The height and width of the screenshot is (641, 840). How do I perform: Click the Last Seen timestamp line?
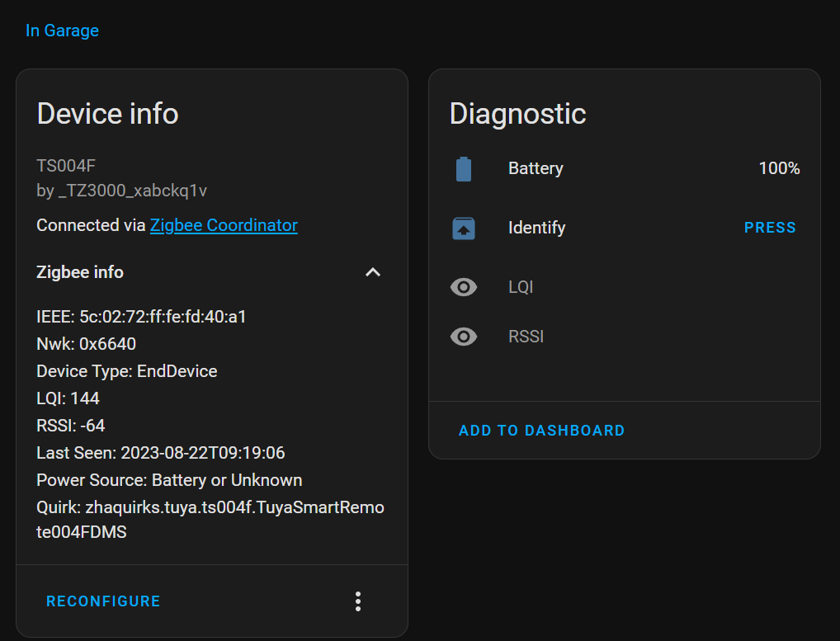pos(161,453)
